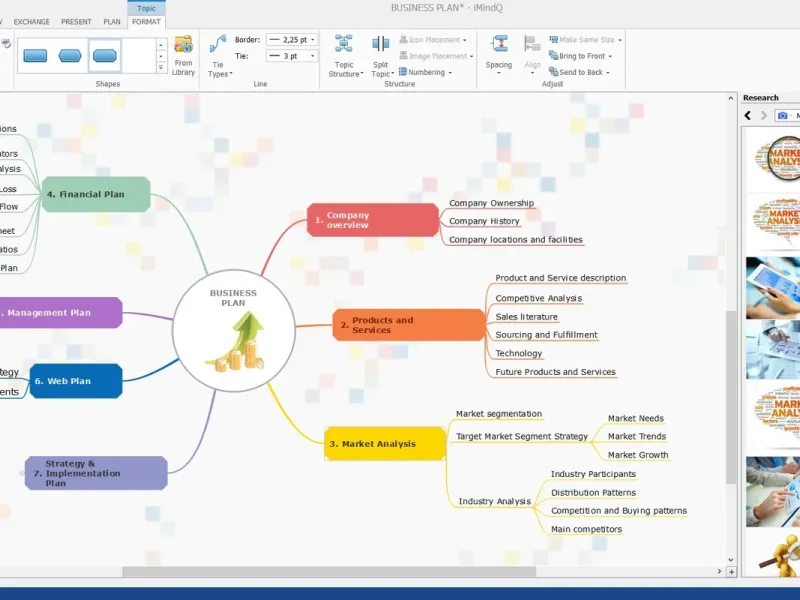The width and height of the screenshot is (800, 600).
Task: Switch to the PRESENT tab
Action: coord(76,22)
